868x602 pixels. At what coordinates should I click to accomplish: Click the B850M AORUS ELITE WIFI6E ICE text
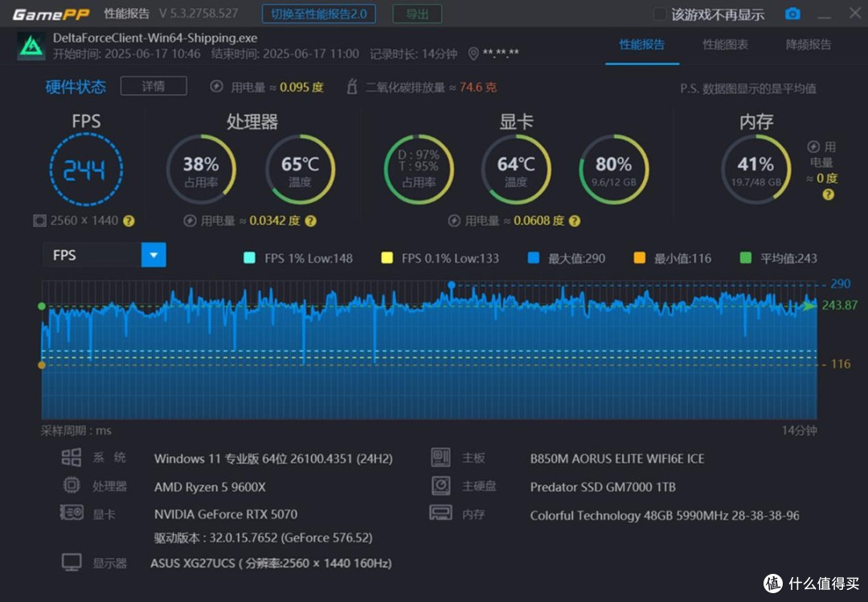click(x=617, y=459)
